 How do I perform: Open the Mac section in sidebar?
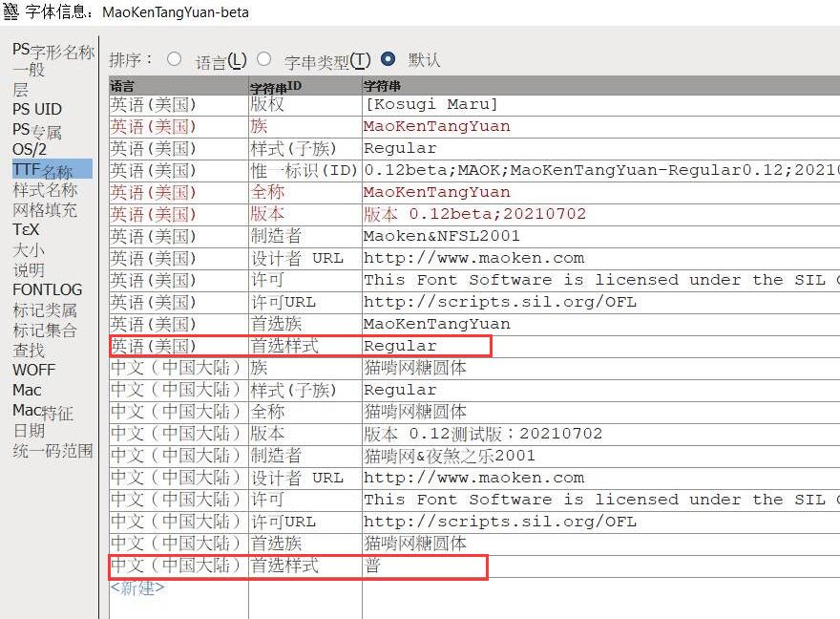pos(27,390)
